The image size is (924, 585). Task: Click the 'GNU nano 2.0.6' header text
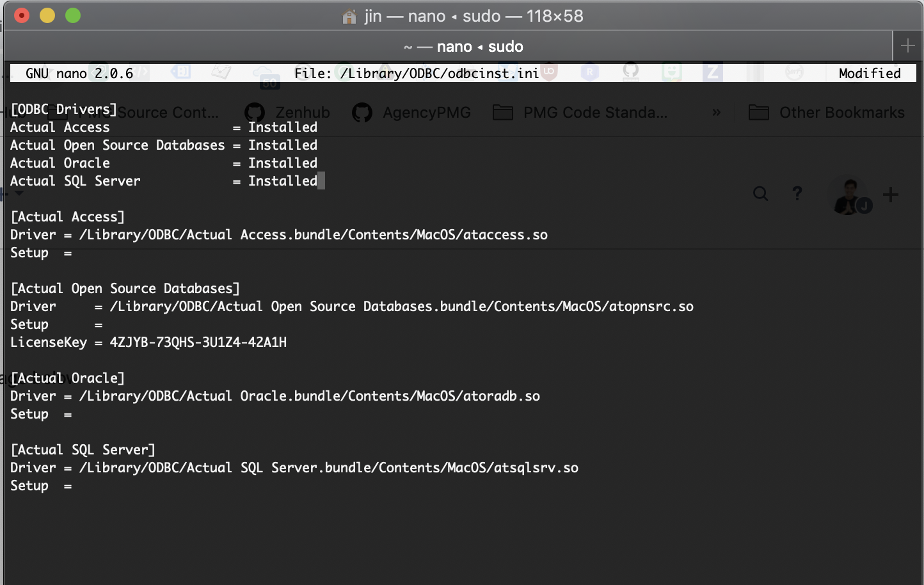79,74
